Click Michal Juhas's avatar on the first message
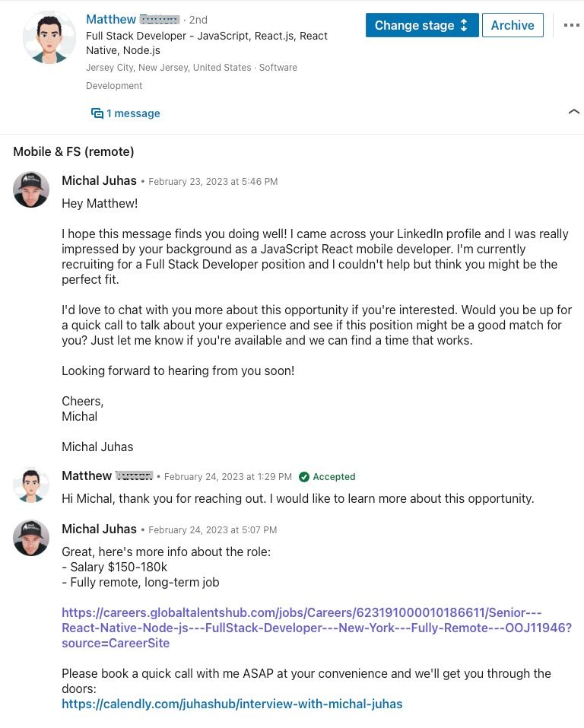 click(31, 189)
